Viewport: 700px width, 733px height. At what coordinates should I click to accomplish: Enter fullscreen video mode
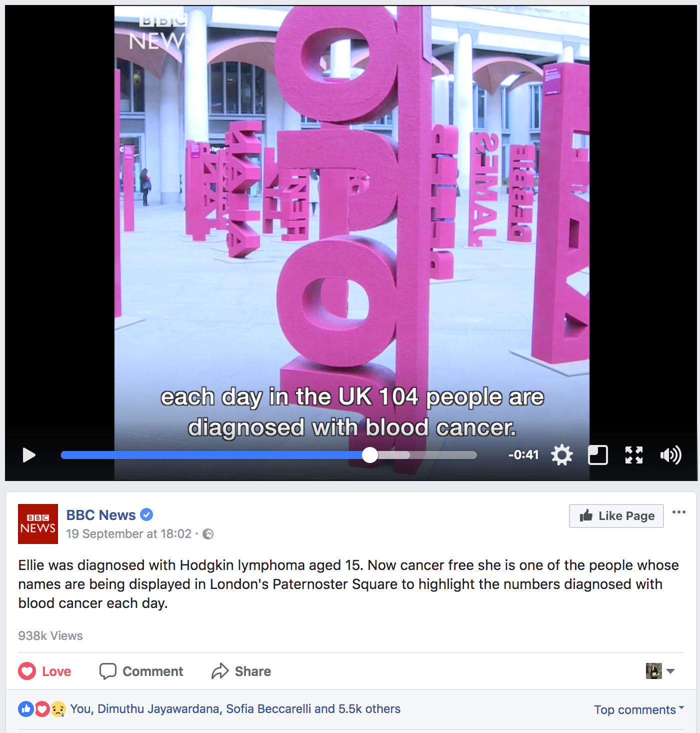coord(634,455)
